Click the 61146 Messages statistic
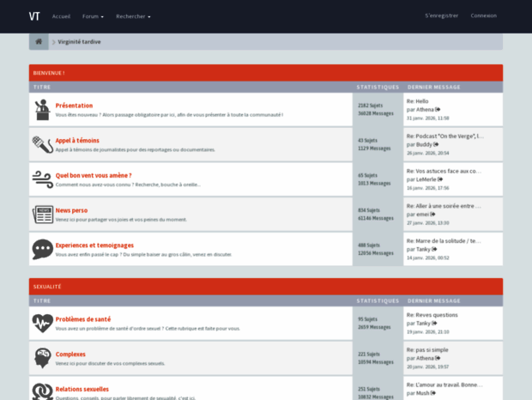Viewport: 532px width, 400px height. 376,218
